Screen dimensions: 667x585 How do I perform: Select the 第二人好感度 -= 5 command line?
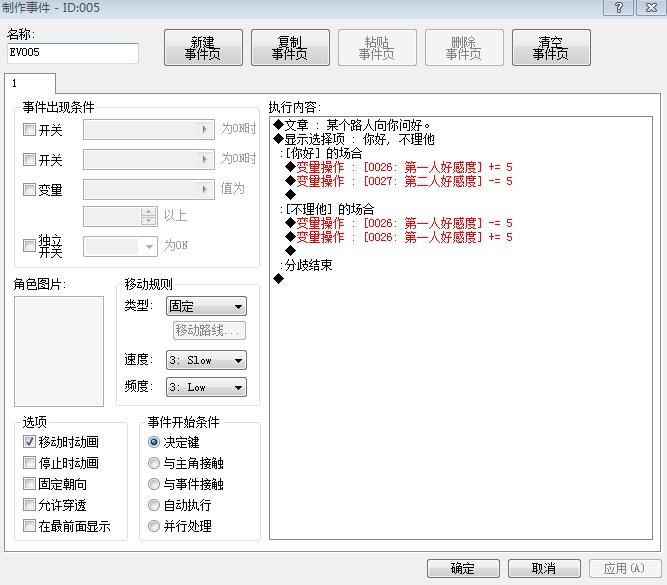[399, 181]
